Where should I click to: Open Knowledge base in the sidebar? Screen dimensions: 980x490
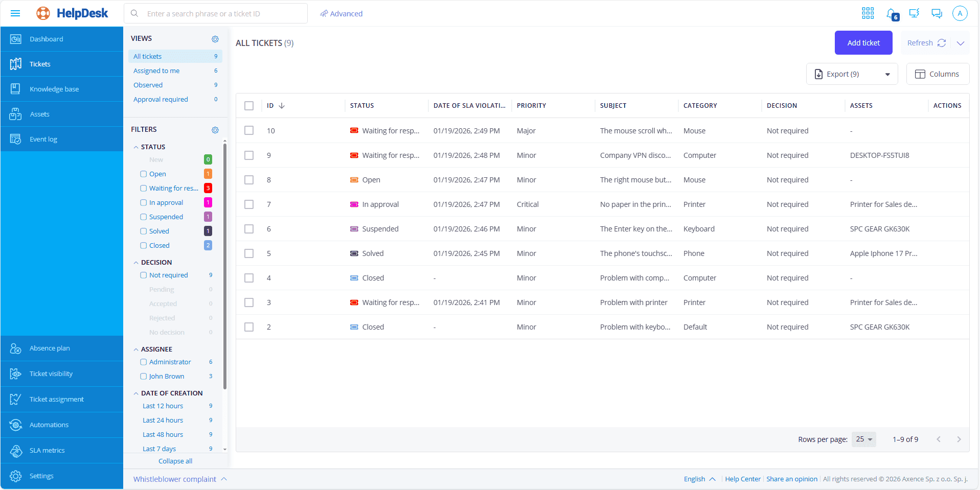click(x=54, y=89)
